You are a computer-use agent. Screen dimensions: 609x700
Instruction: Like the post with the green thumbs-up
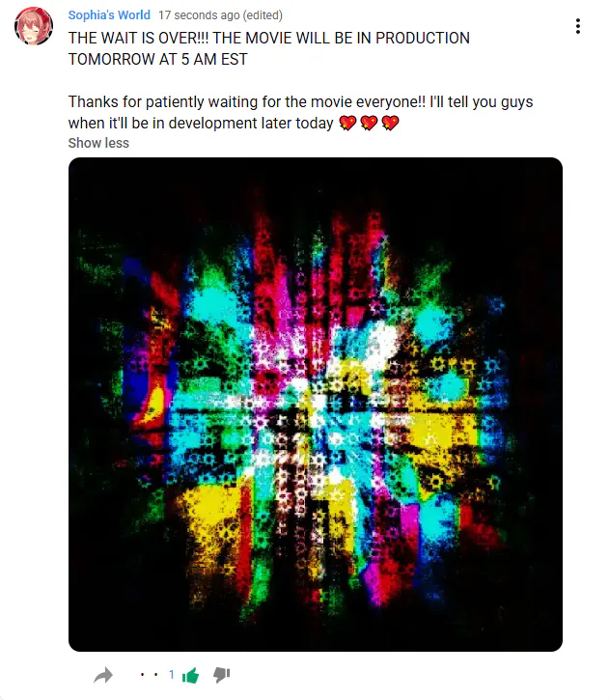tap(190, 675)
